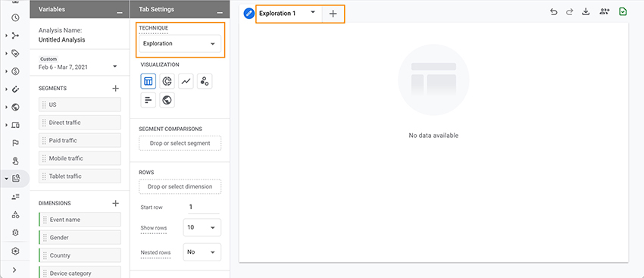Add a new segment with plus icon
Viewport: 644px width, 278px height.
115,89
